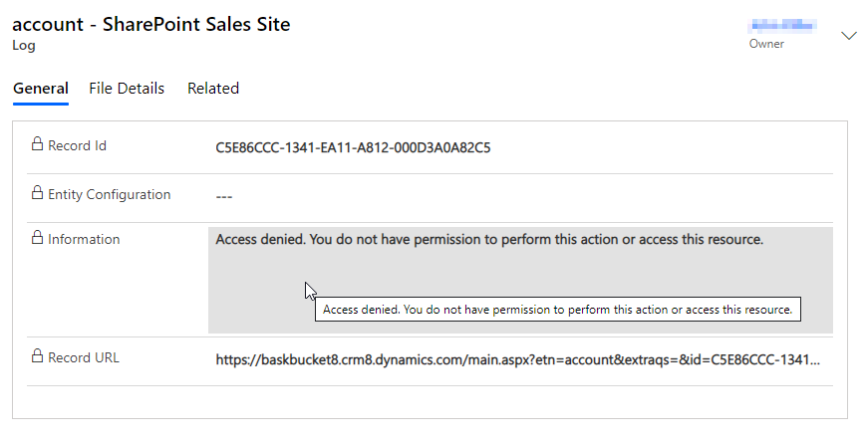The image size is (868, 445).
Task: Click the Record Id field label
Action: click(77, 145)
